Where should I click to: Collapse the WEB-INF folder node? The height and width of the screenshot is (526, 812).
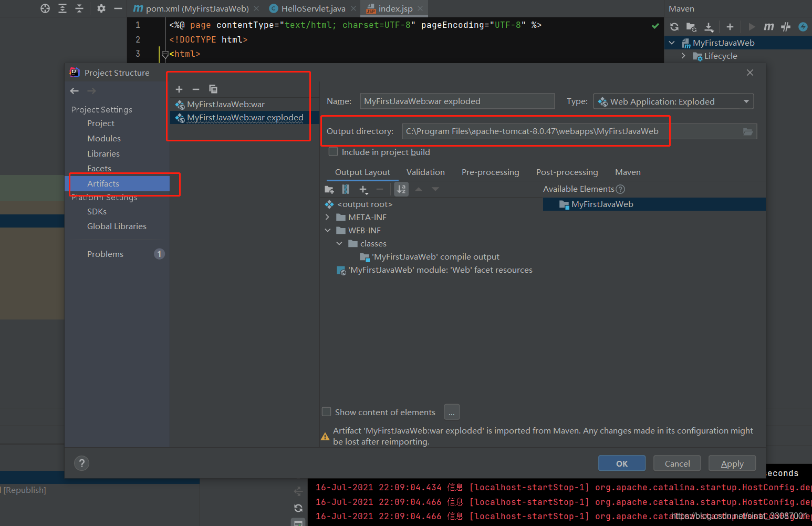point(327,230)
